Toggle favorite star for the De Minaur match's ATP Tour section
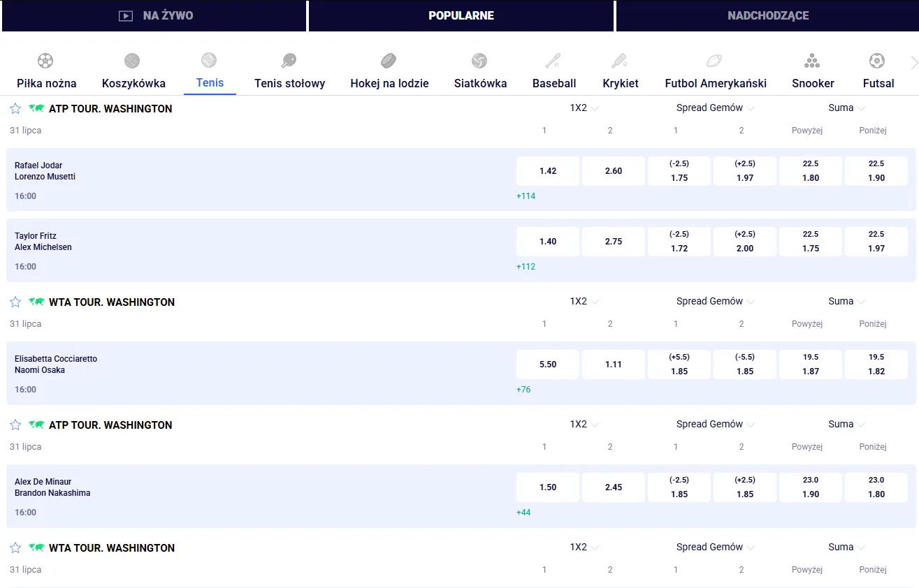This screenshot has height=588, width=919. coord(15,425)
